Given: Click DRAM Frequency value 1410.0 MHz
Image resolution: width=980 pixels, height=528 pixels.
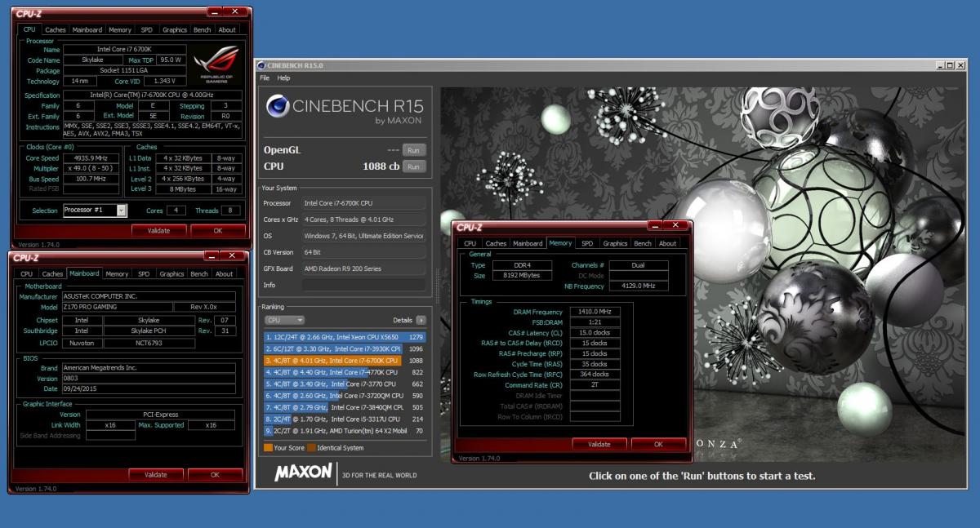Looking at the screenshot, I should pyautogui.click(x=595, y=312).
